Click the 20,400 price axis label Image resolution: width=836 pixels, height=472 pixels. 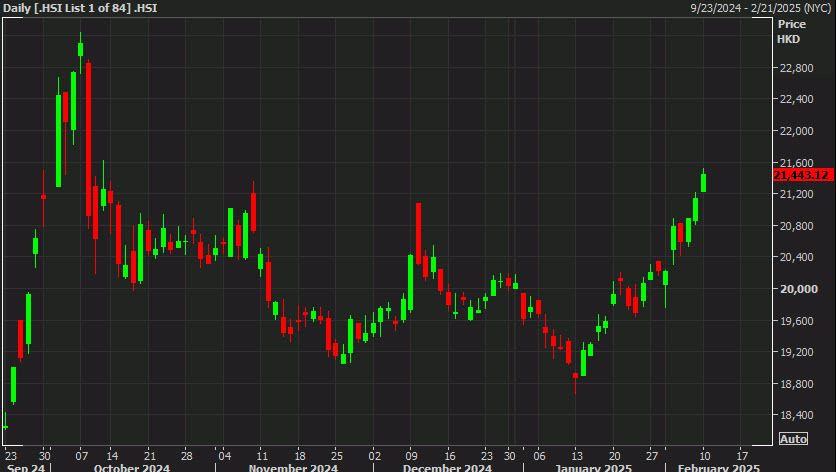pyautogui.click(x=796, y=257)
